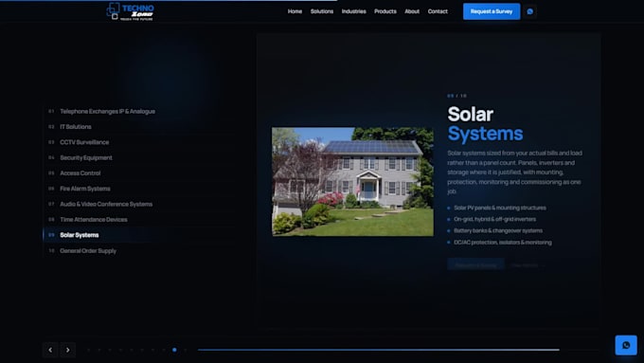This screenshot has width=644, height=363.
Task: Select Security Equipment in the list
Action: (139, 157)
